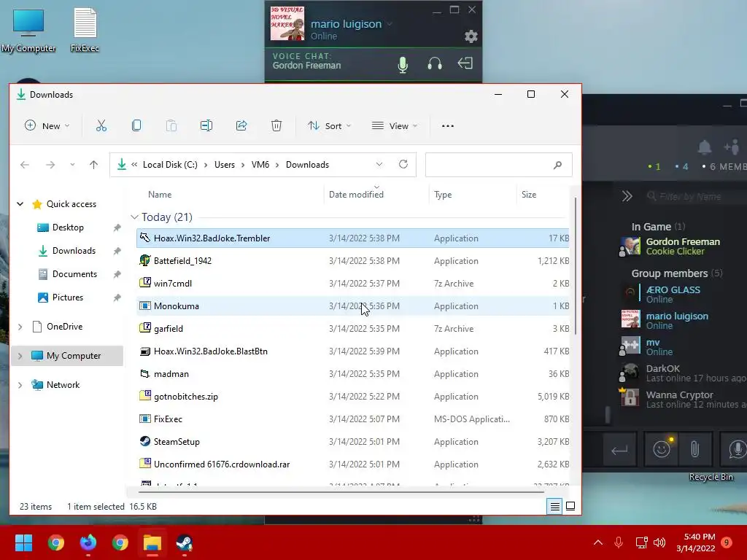This screenshot has height=560, width=747.
Task: Select the SteamSetup application file
Action: pyautogui.click(x=353, y=442)
